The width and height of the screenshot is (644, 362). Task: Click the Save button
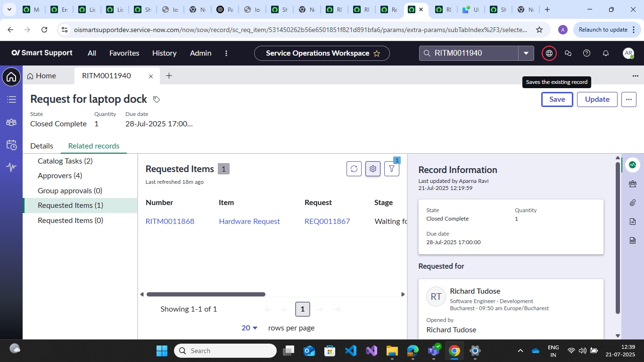(557, 99)
